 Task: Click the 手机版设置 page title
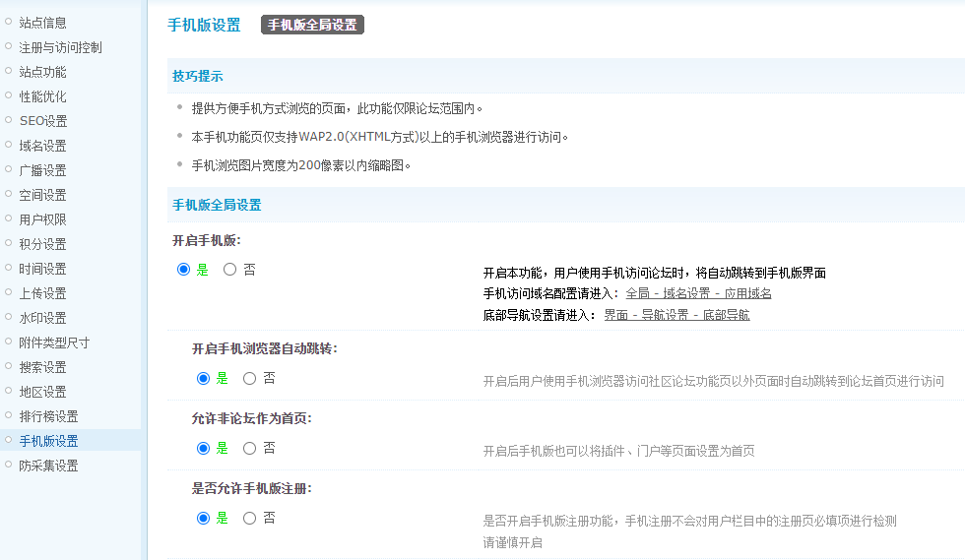204,26
